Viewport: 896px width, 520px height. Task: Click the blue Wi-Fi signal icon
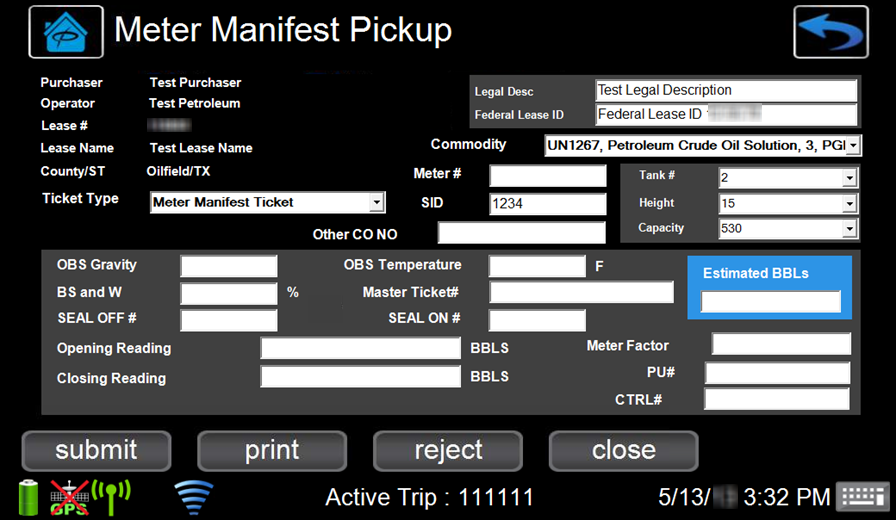click(194, 496)
